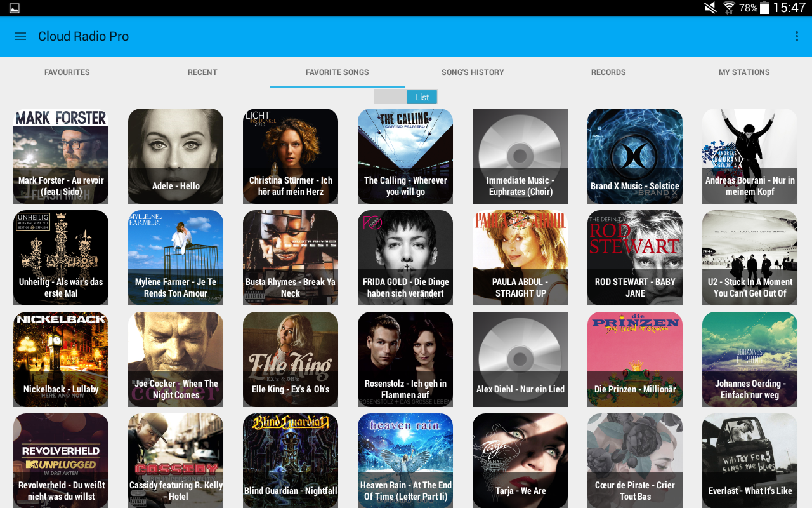The width and height of the screenshot is (812, 508).
Task: Open Andreas Bourani - Nur in meinem Kopf
Action: click(x=750, y=156)
